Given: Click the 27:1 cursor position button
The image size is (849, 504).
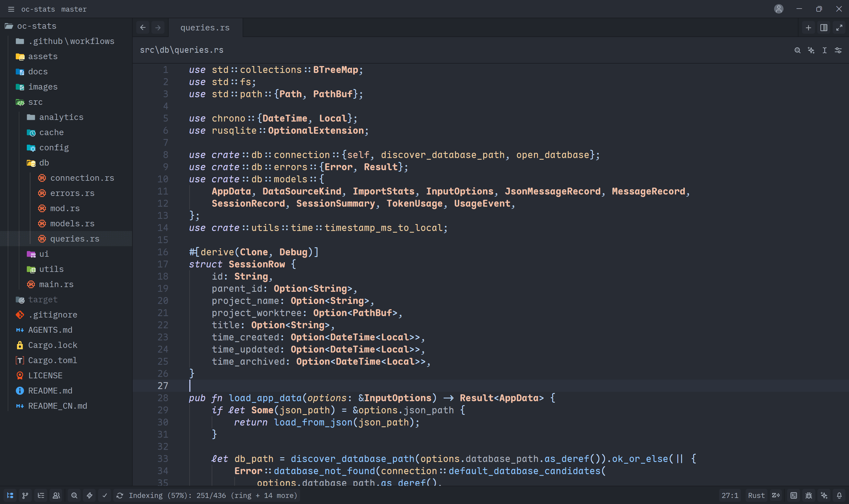Looking at the screenshot, I should pyautogui.click(x=730, y=495).
